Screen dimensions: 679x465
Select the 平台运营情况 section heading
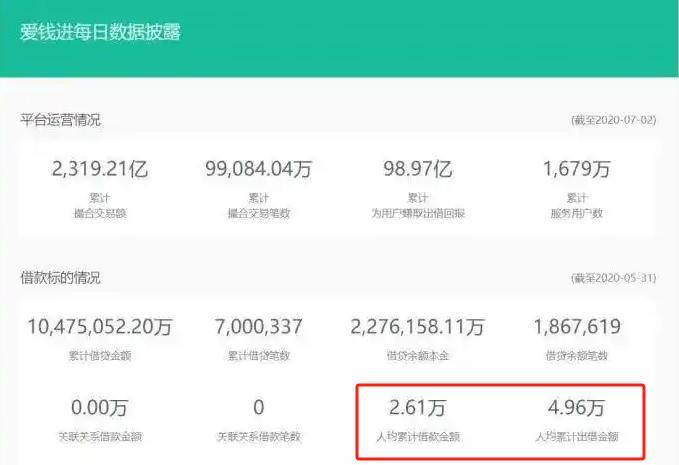(60, 120)
